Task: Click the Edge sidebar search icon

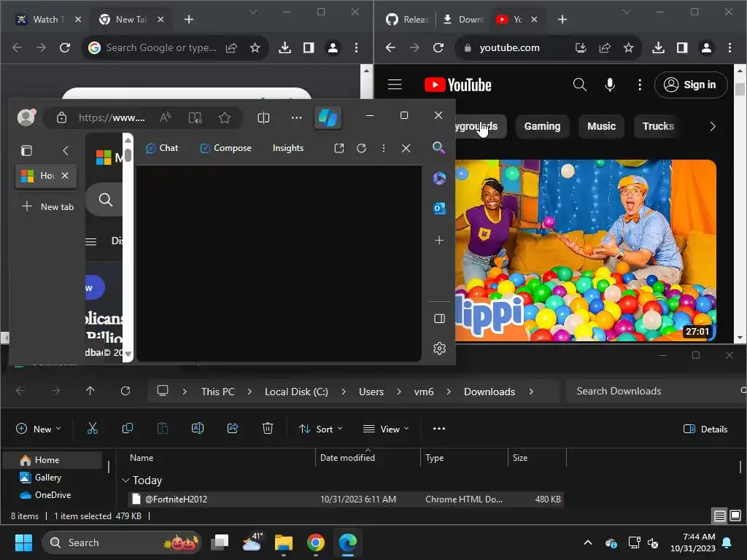Action: 438,147
